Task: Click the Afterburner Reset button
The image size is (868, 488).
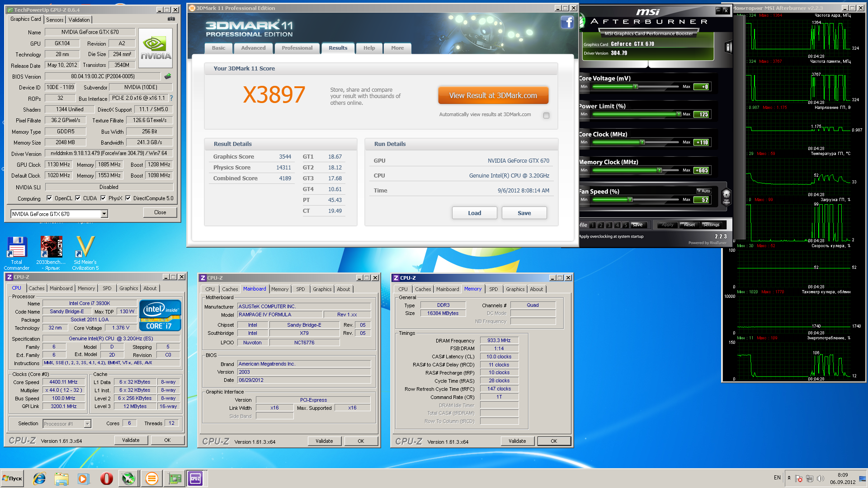Action: tap(689, 225)
